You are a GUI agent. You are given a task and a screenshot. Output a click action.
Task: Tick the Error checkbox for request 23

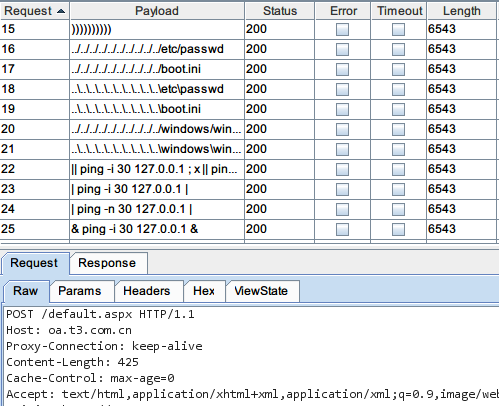click(342, 189)
